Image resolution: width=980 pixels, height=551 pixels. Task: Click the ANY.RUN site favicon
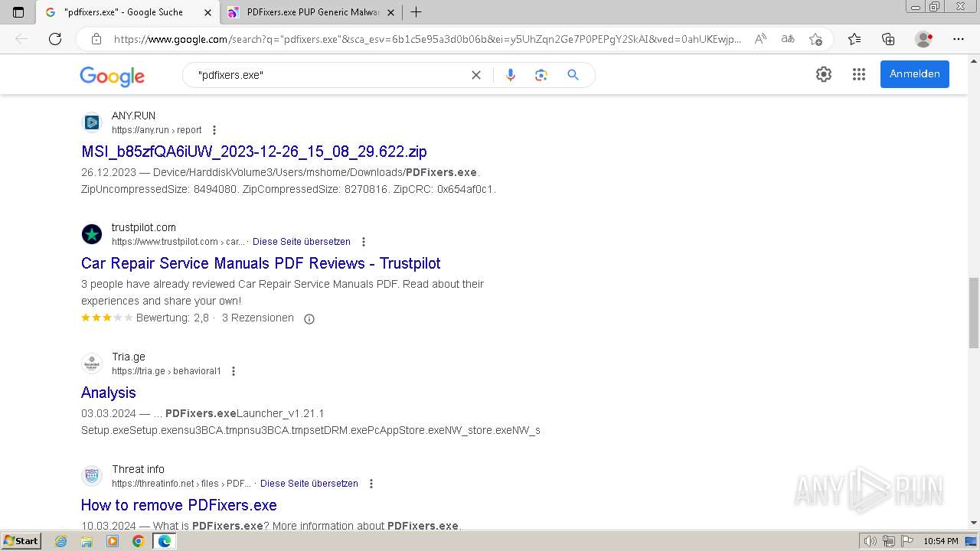92,122
